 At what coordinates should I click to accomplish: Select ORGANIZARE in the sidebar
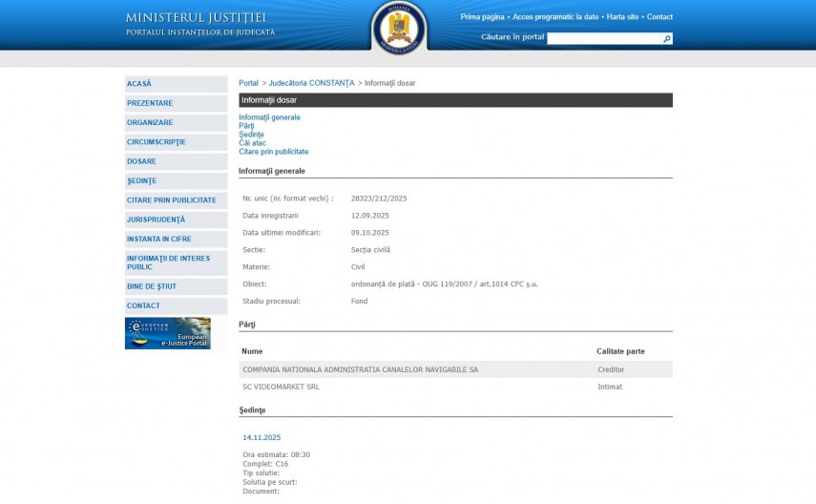tap(176, 122)
